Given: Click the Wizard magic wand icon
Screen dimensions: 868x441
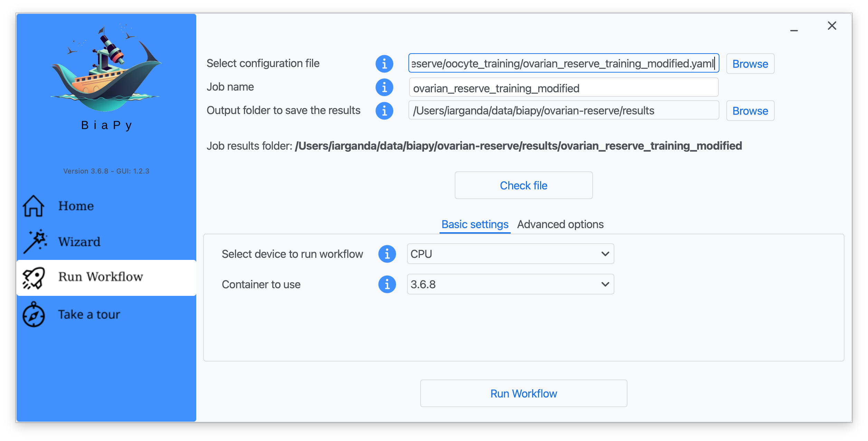Looking at the screenshot, I should [35, 241].
